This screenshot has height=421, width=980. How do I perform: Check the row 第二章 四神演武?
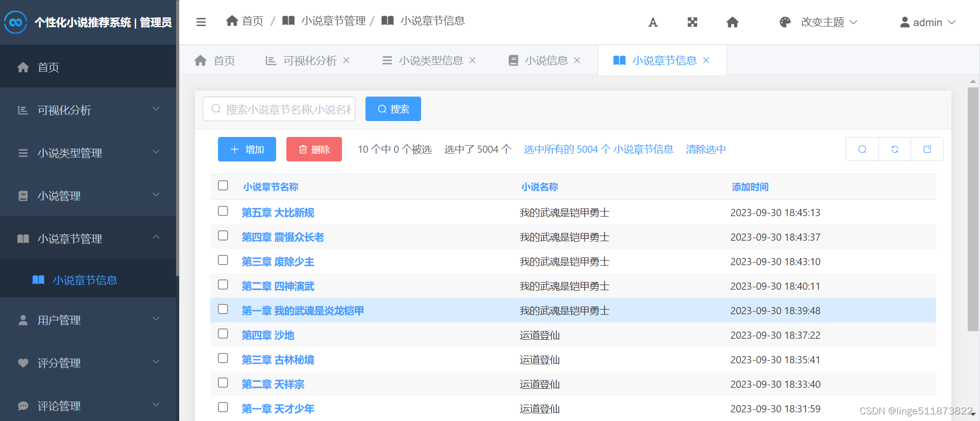(223, 285)
